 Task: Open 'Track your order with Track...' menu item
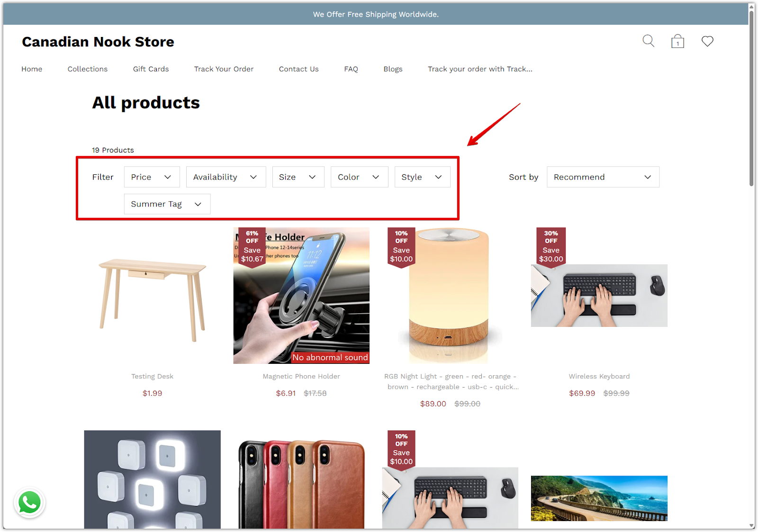[x=480, y=69]
